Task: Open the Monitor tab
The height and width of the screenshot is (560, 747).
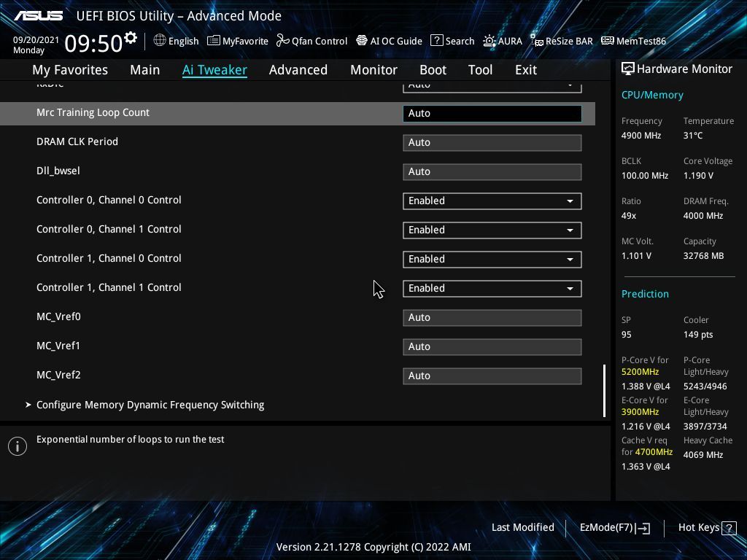Action: point(373,70)
